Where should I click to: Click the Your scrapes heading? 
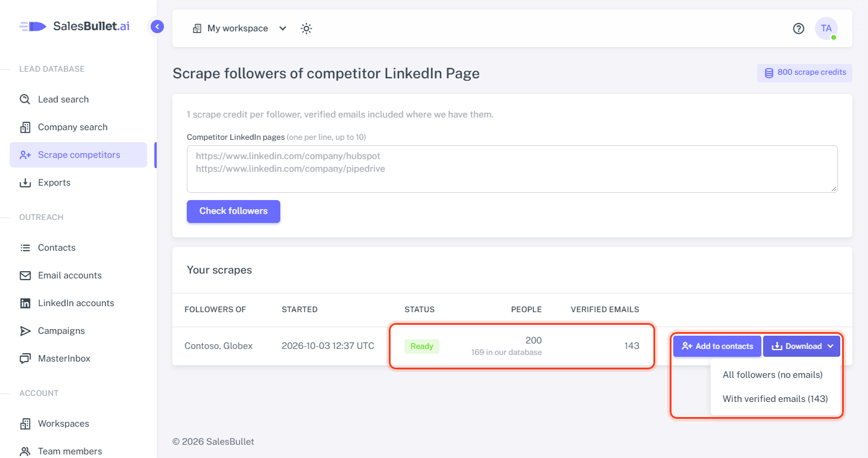(219, 270)
